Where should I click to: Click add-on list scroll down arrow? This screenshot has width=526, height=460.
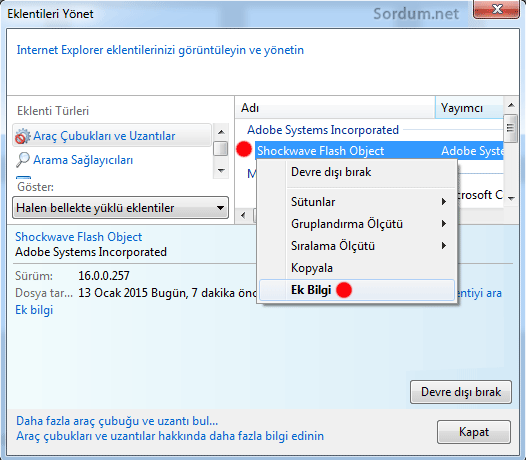(511, 199)
